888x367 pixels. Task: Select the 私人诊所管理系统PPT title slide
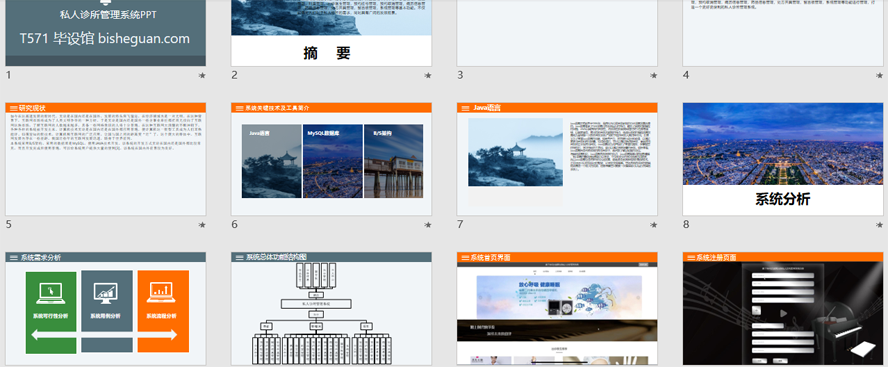(x=105, y=33)
